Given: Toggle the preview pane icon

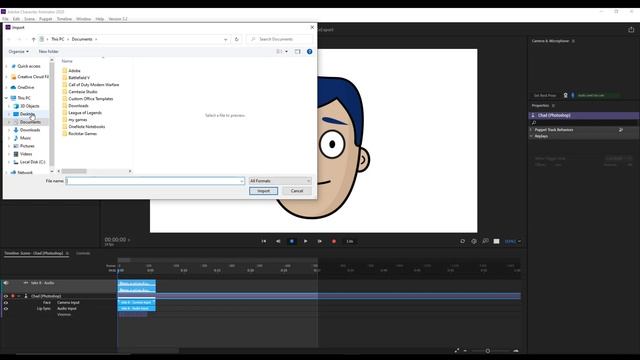Looking at the screenshot, I should click(298, 51).
